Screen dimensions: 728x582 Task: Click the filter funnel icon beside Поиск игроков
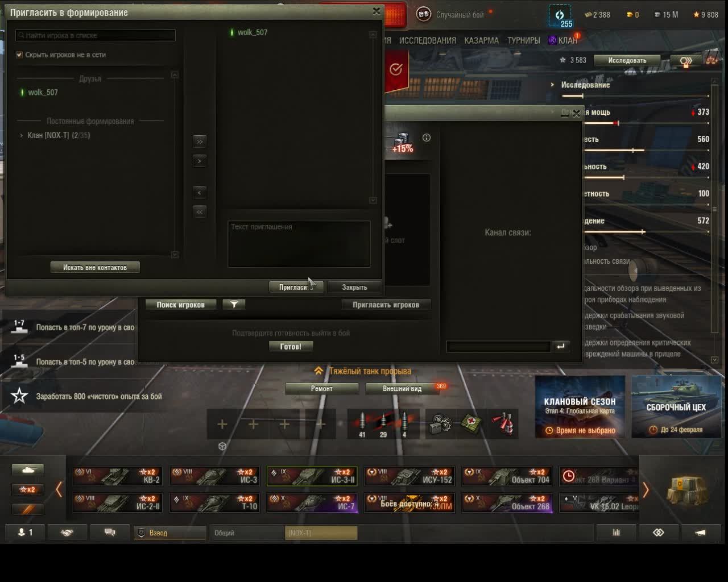click(234, 305)
